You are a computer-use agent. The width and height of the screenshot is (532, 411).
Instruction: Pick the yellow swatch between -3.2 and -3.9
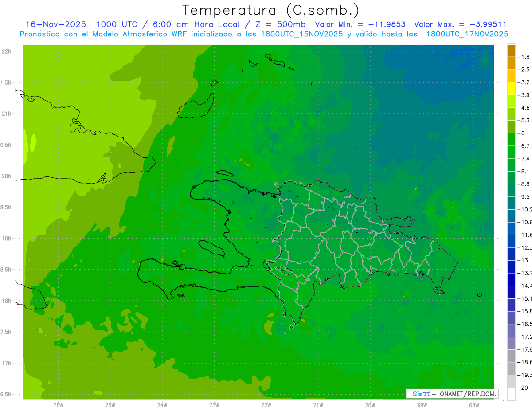pyautogui.click(x=511, y=89)
